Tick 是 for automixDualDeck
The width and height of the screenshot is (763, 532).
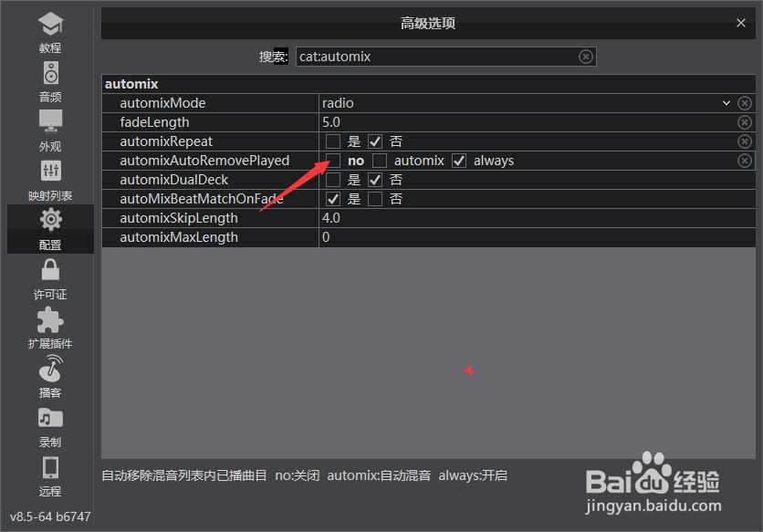333,180
